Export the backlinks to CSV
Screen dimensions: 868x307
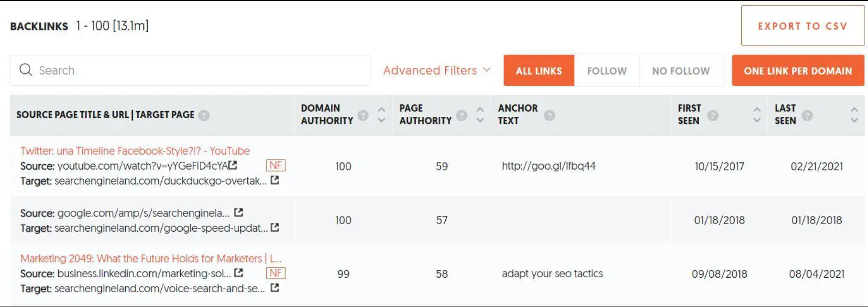[x=802, y=26]
